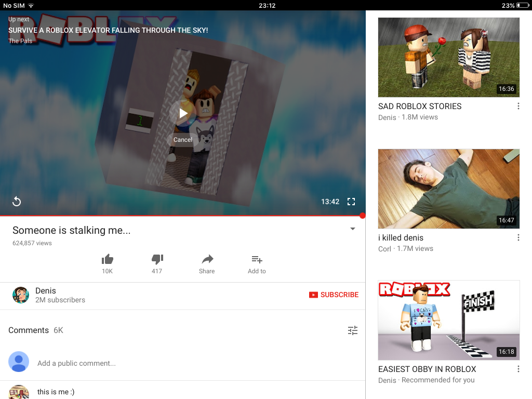The width and height of the screenshot is (532, 399).
Task: Click The Pals channel name in up next
Action: click(20, 41)
